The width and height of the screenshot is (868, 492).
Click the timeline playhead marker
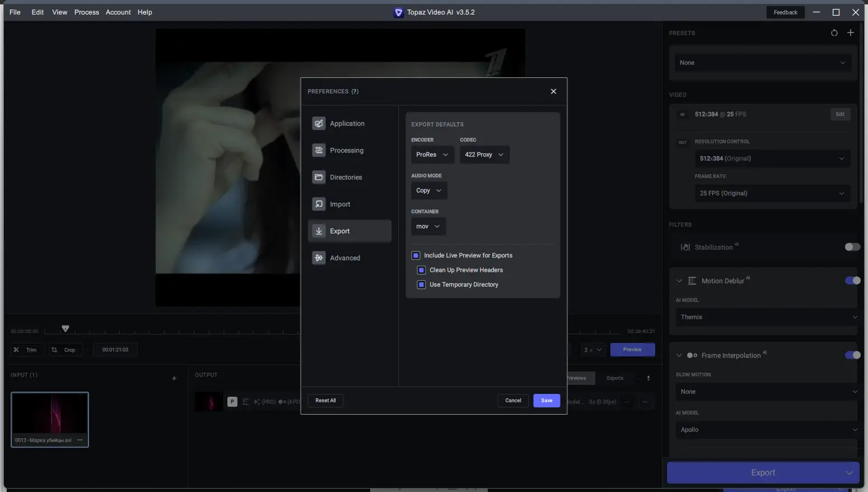(x=66, y=328)
